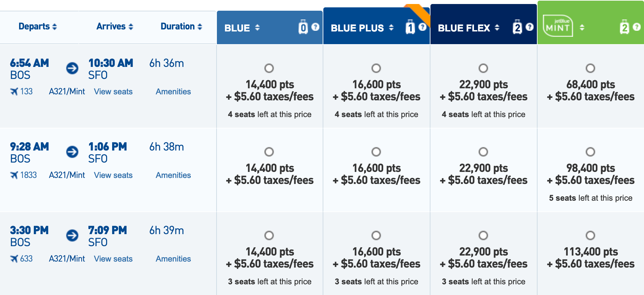
Task: Click the airplane icon beside flight 1833
Action: pyautogui.click(x=14, y=175)
